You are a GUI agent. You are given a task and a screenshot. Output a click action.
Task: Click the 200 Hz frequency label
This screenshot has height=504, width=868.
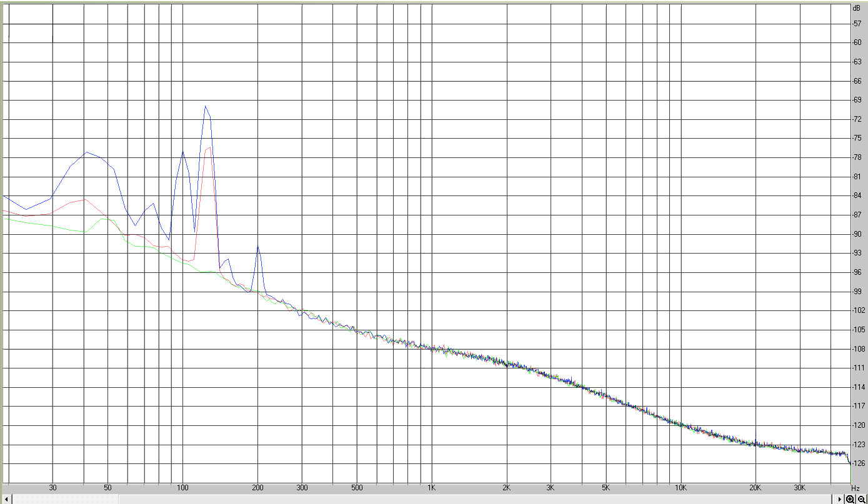258,488
